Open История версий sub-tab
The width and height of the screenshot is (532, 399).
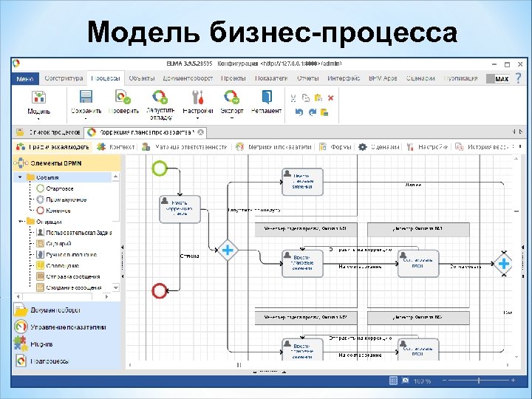[482, 147]
